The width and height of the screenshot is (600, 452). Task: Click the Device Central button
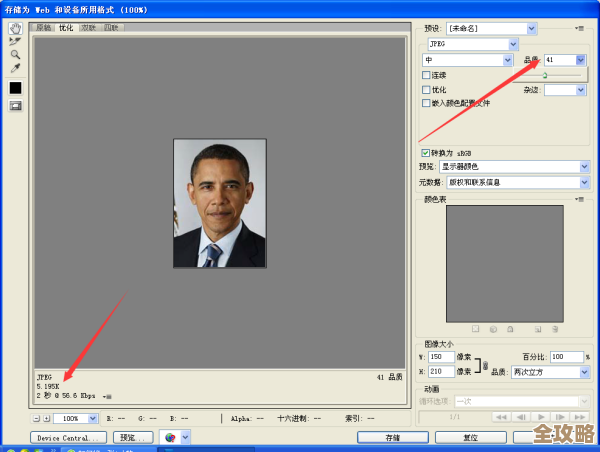68,438
